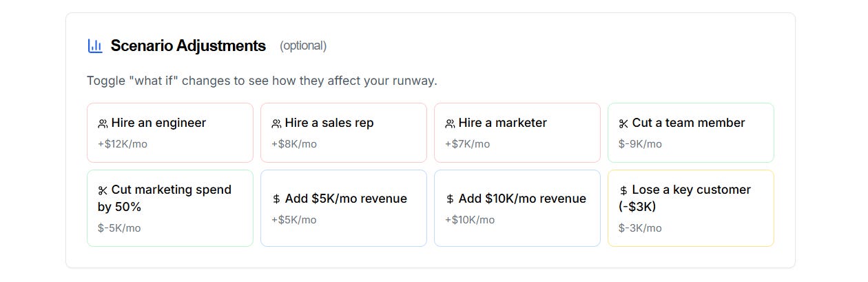Enable the Add $5K/mo revenue scenario
The width and height of the screenshot is (868, 282).
[344, 208]
